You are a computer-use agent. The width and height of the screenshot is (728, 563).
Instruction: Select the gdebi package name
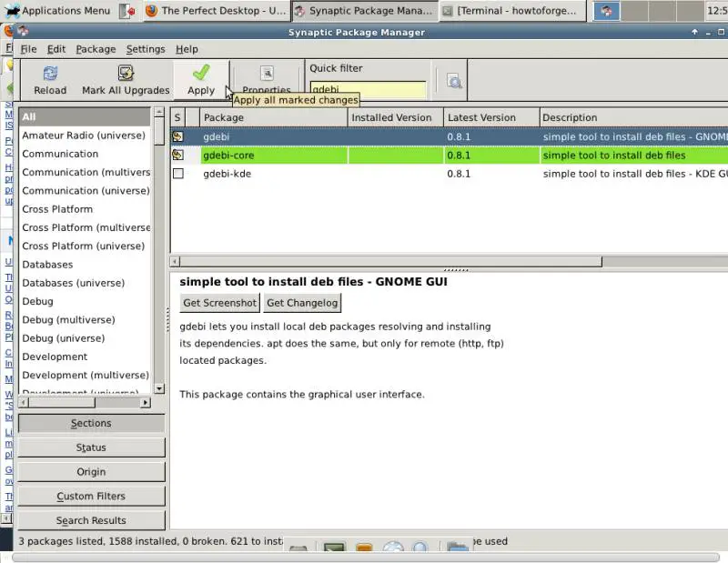217,137
